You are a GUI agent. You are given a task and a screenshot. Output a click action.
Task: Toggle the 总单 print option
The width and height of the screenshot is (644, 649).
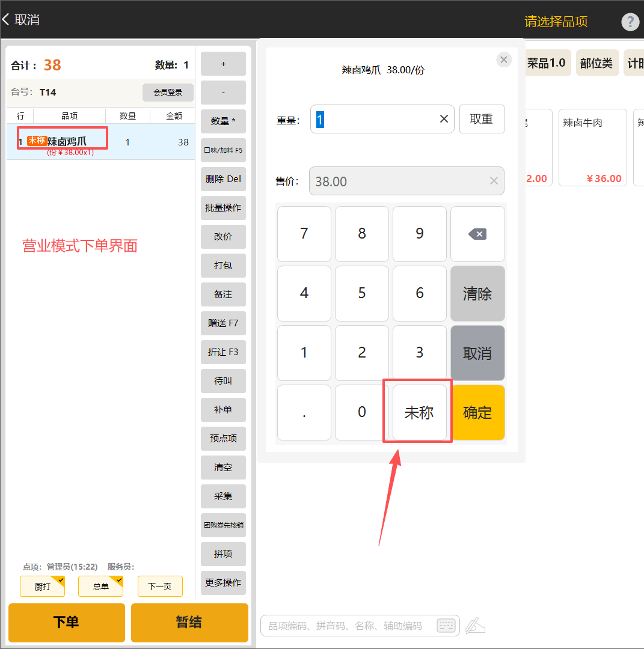pos(100,587)
